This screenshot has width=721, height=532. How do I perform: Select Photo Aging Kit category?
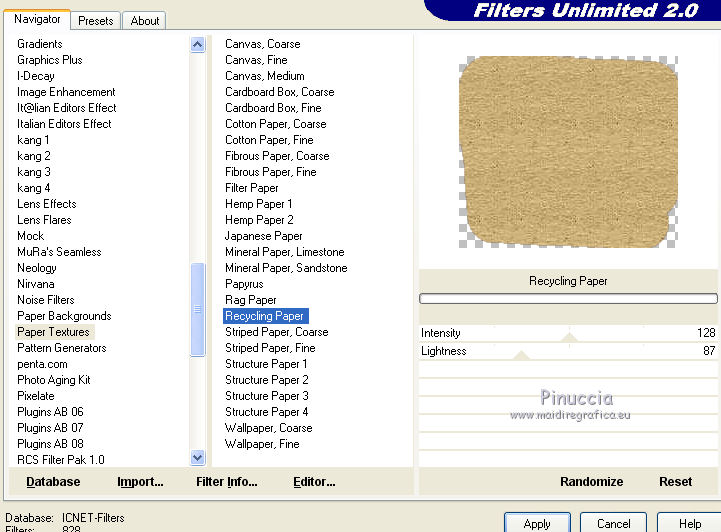pos(53,380)
